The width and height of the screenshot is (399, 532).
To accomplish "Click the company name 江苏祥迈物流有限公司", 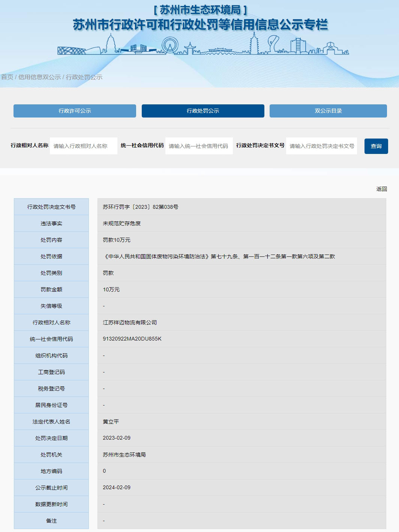I will tap(130, 323).
